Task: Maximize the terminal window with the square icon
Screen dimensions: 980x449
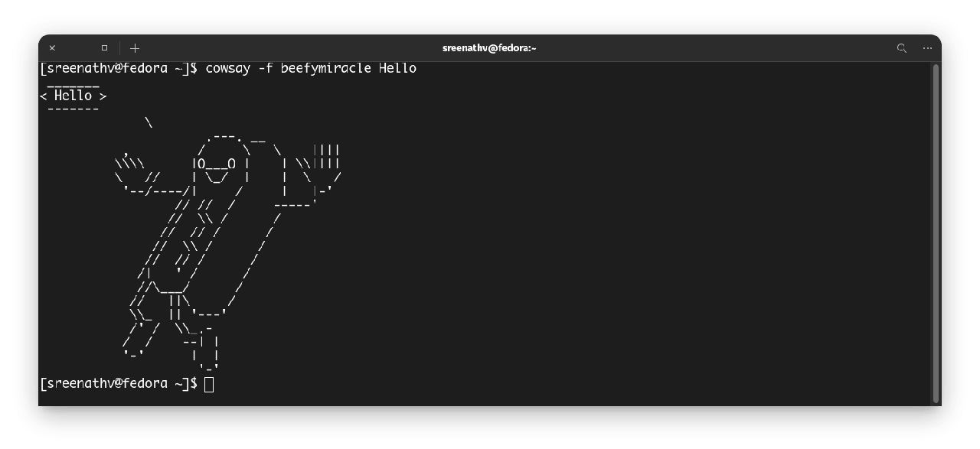Action: point(105,47)
